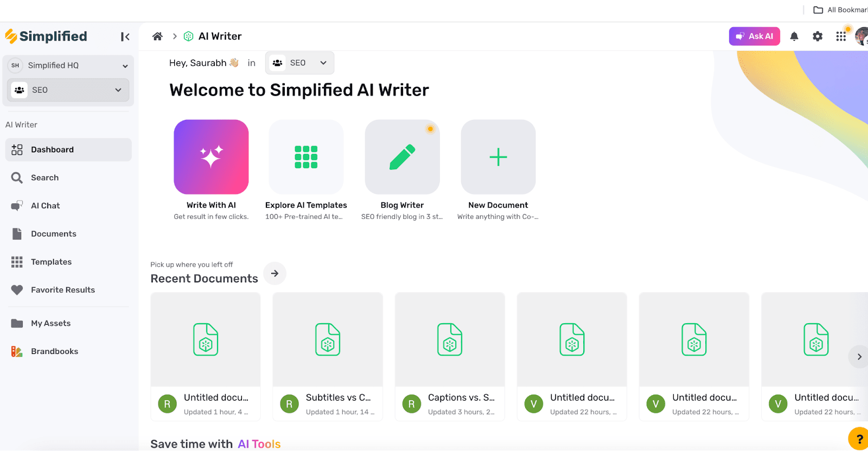The image size is (868, 451).
Task: Open Search in sidebar
Action: (x=68, y=178)
